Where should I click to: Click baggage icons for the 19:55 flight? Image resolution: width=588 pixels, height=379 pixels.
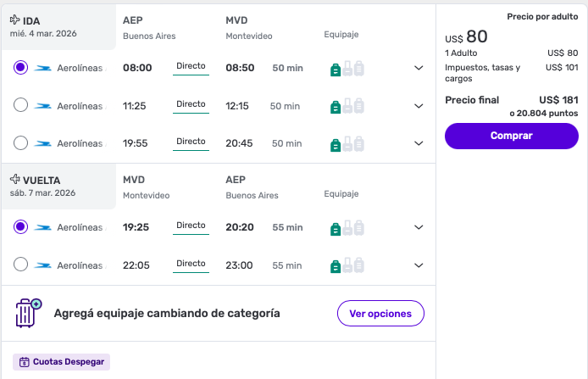347,143
